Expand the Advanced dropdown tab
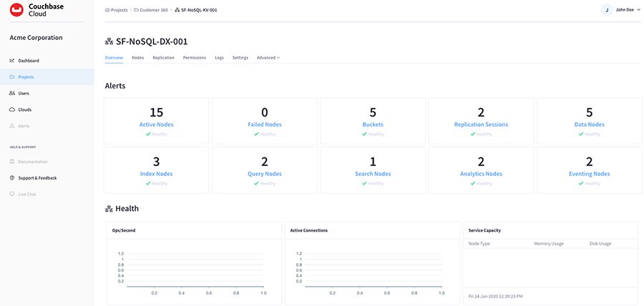 pos(268,57)
